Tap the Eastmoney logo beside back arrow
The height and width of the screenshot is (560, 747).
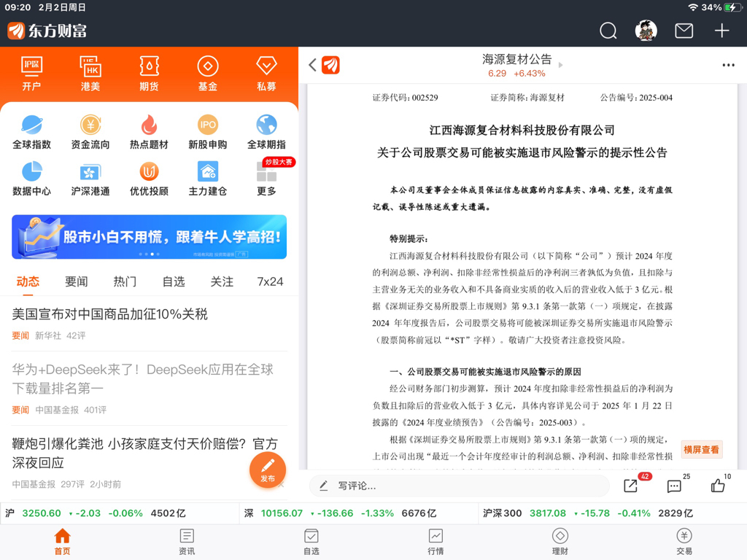pyautogui.click(x=330, y=65)
